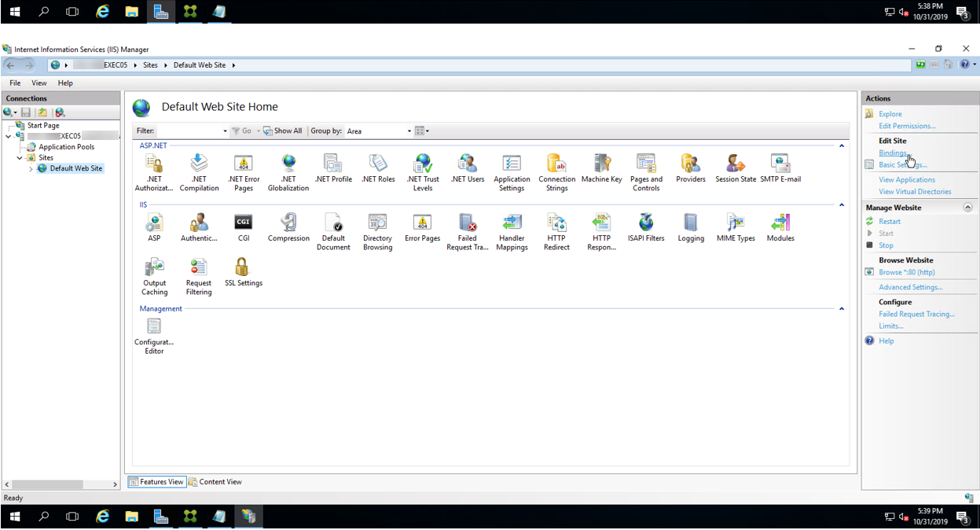Open the Request Filtering feature
Image resolution: width=980 pixels, height=530 pixels.
(199, 277)
